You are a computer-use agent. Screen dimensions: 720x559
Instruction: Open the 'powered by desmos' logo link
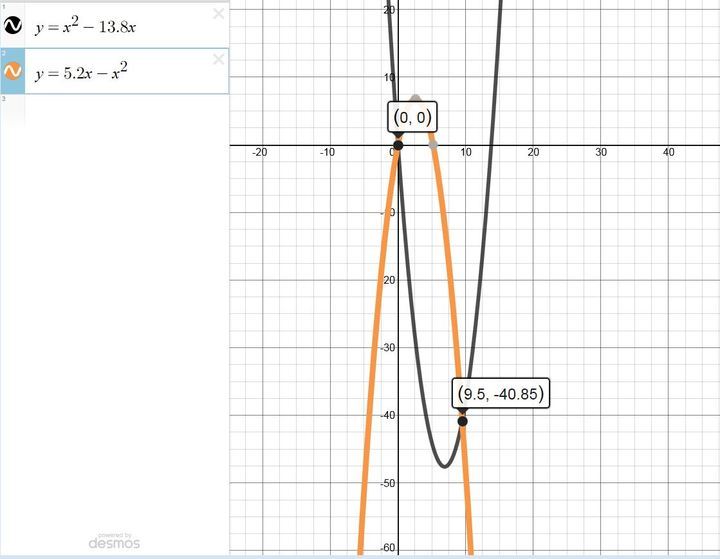coord(114,540)
